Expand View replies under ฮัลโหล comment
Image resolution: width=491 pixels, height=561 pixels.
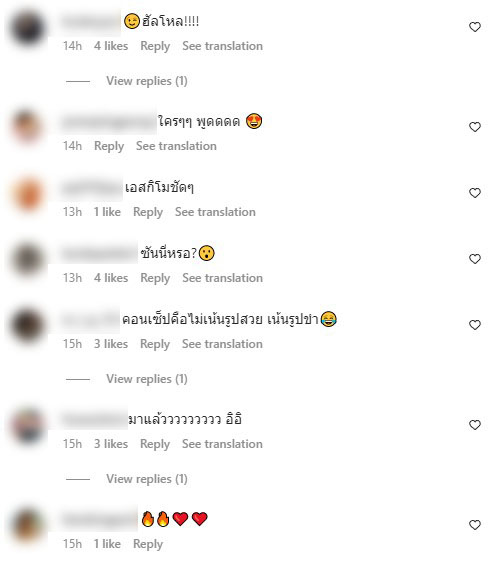tap(147, 81)
